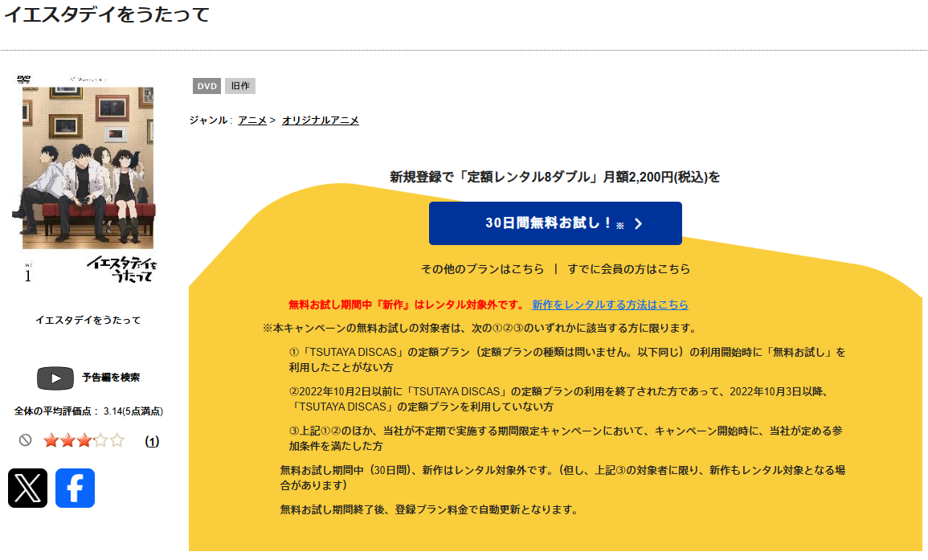Rate two stars
This screenshot has height=560, width=928.
click(68, 440)
